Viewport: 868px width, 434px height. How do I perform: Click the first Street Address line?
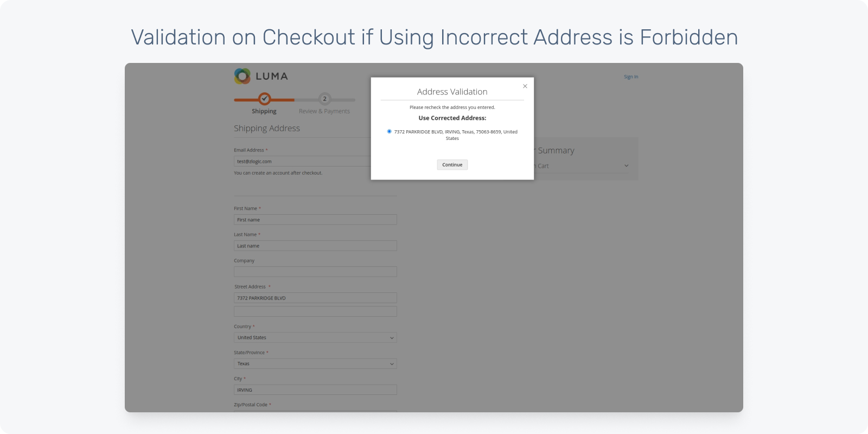point(315,298)
